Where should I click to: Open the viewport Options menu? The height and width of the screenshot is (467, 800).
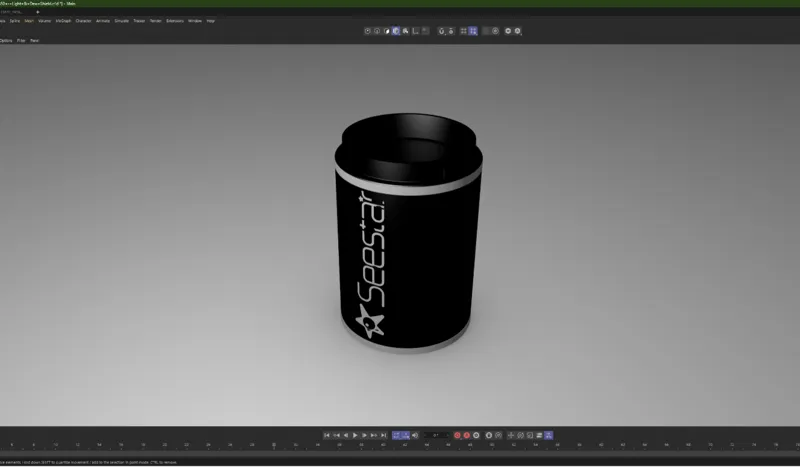click(6, 40)
